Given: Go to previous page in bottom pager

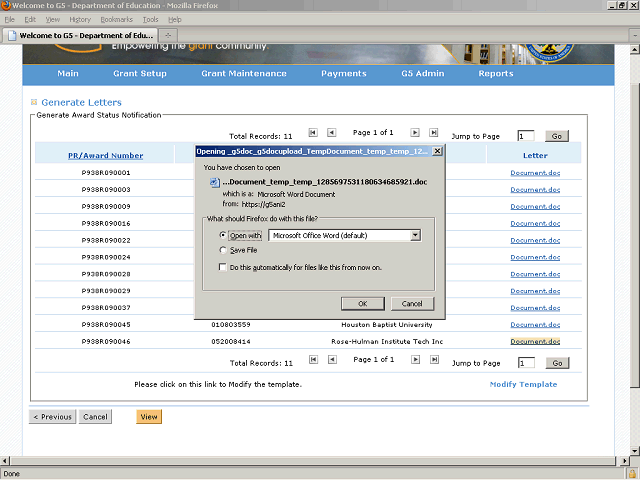Looking at the screenshot, I should tap(332, 360).
